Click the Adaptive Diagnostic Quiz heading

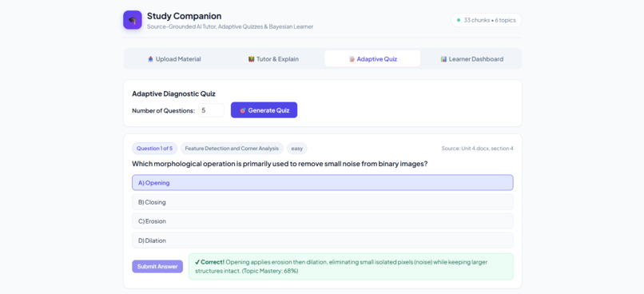(x=173, y=93)
